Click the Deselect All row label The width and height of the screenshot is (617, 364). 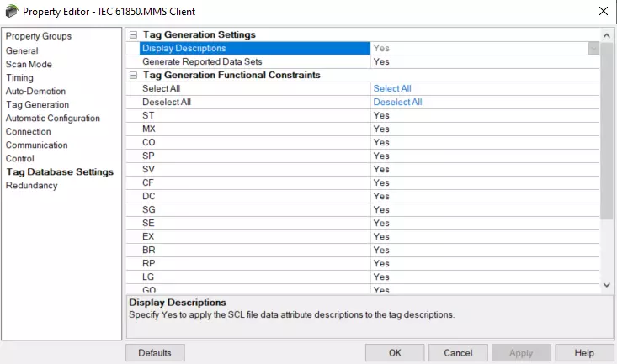coord(167,103)
